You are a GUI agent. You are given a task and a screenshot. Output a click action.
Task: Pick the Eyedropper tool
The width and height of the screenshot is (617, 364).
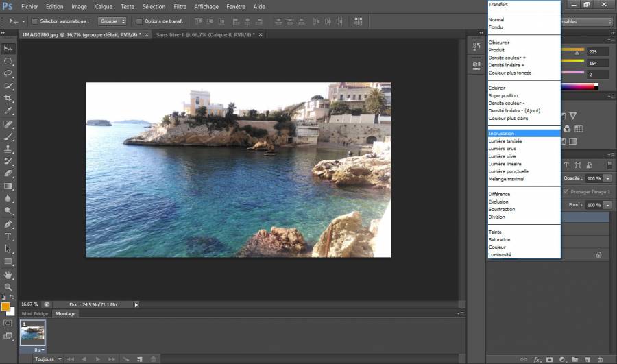coord(8,110)
